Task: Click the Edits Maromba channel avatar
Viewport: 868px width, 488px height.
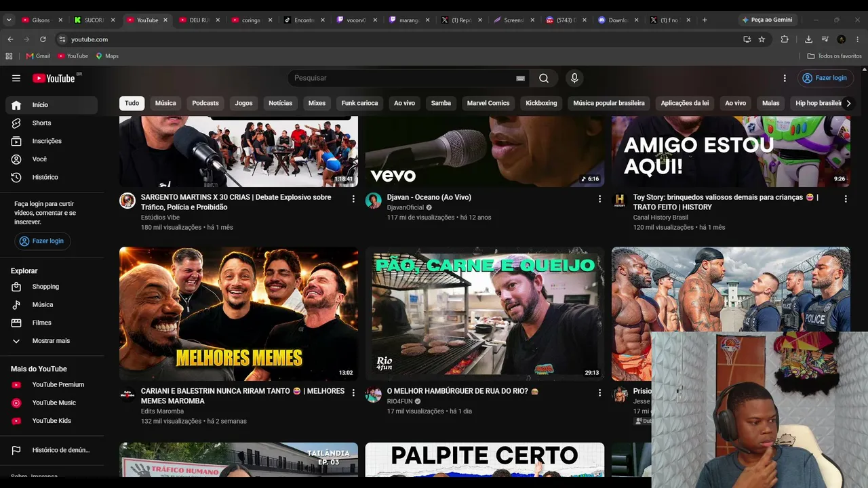Action: 127,394
